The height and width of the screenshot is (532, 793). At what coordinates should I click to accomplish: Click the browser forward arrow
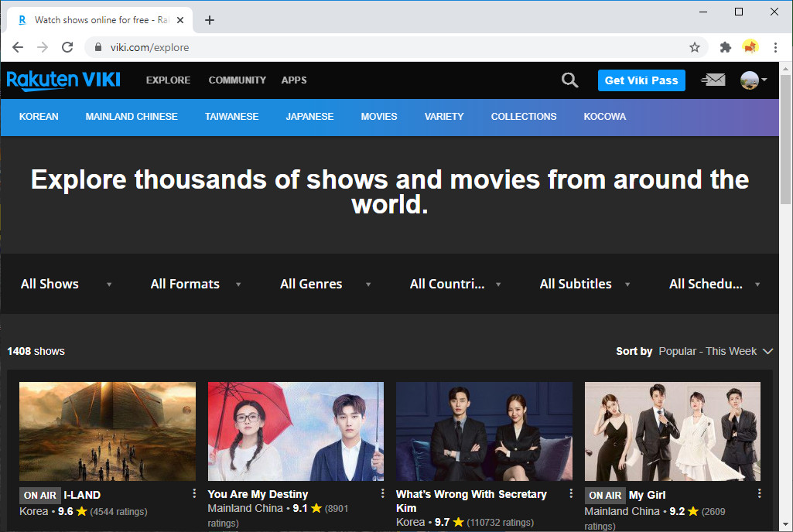tap(43, 47)
